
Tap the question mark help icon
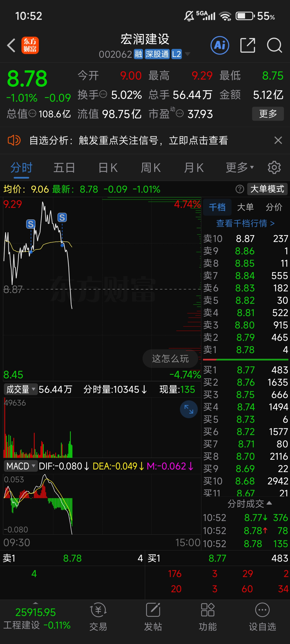(240, 189)
